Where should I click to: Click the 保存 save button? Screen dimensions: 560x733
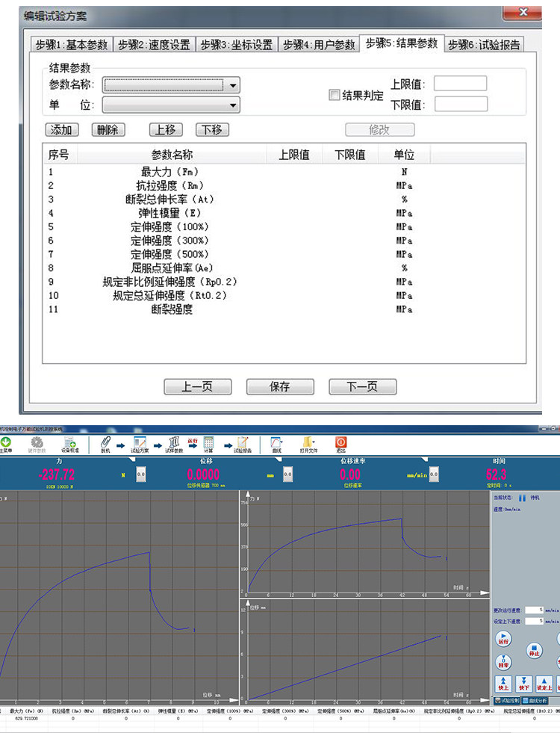(x=280, y=386)
